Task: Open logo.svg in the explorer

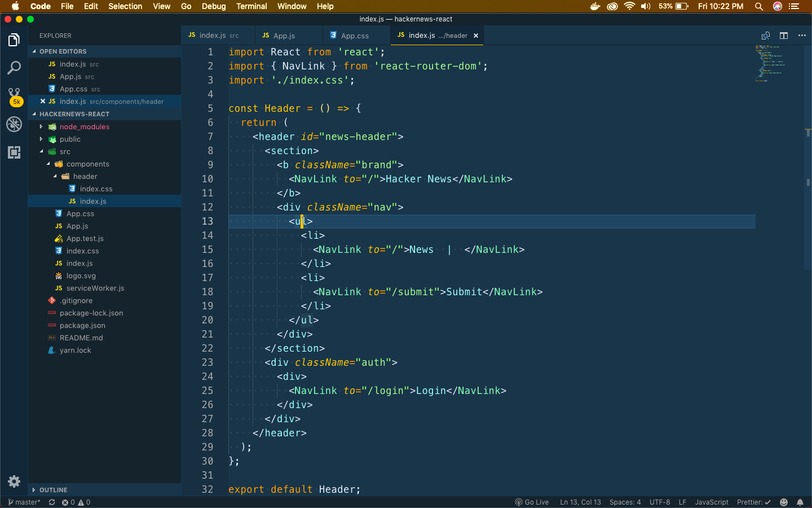Action: tap(104, 276)
